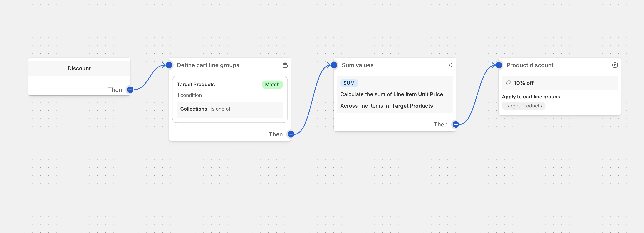The width and height of the screenshot is (644, 233).
Task: Click the 1 condition label
Action: click(x=189, y=95)
